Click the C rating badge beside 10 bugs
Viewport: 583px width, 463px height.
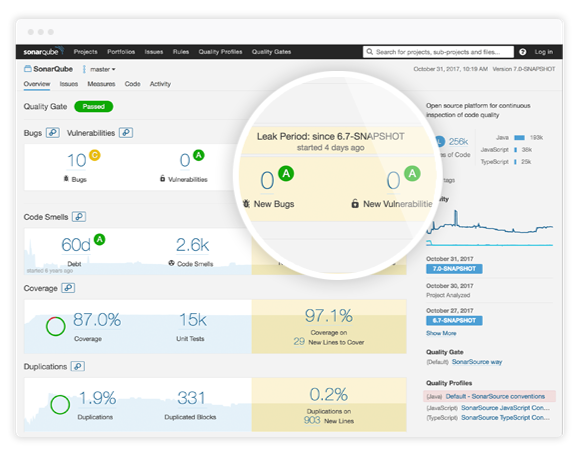(x=95, y=155)
